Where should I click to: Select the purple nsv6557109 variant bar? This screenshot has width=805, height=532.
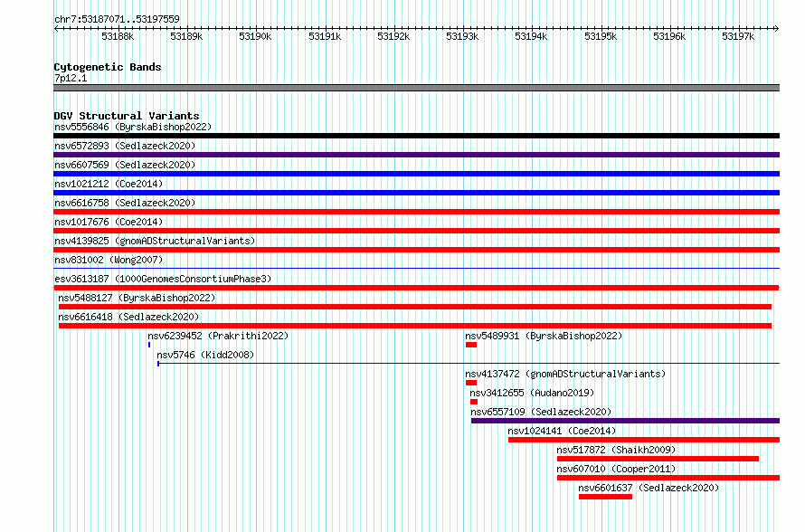[x=625, y=421]
